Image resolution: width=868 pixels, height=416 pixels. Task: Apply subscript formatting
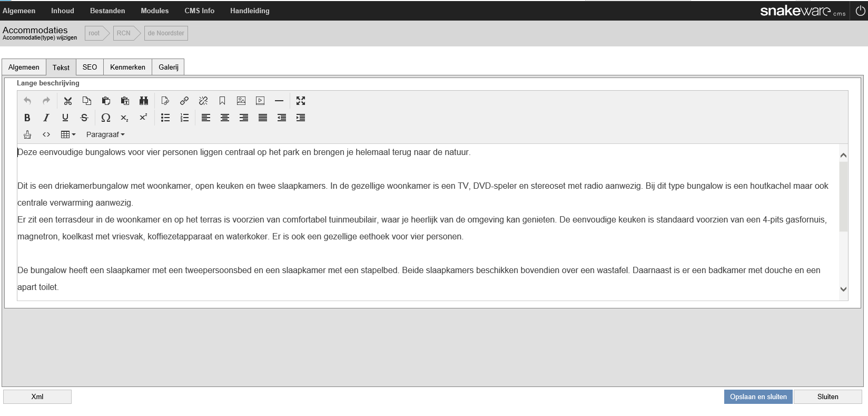click(125, 118)
